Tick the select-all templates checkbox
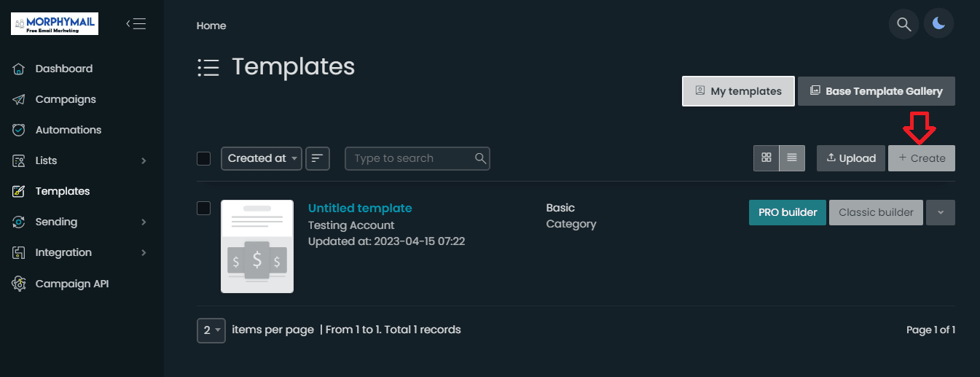 (204, 158)
